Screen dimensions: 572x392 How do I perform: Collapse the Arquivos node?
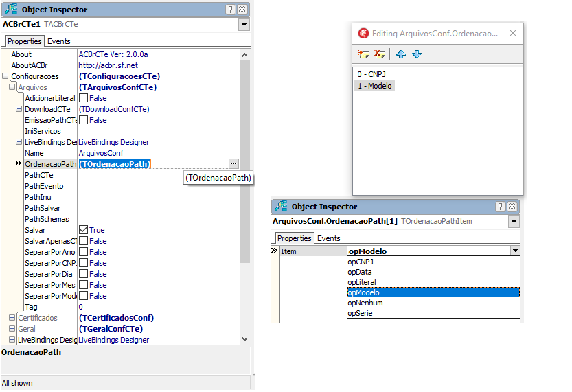[x=12, y=87]
